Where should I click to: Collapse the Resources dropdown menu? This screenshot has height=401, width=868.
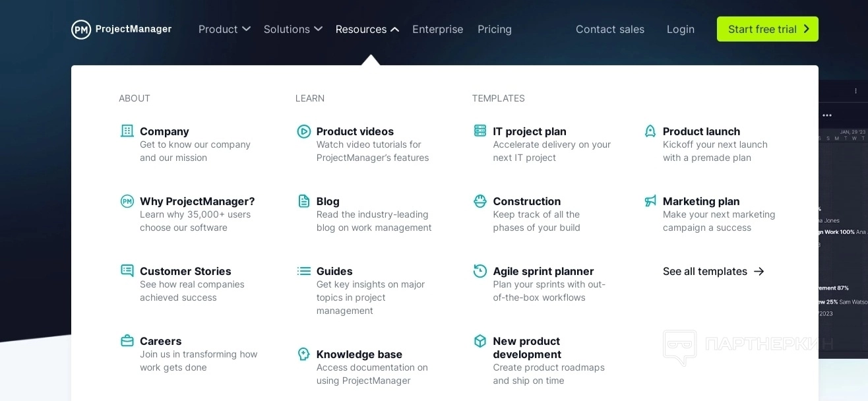(x=367, y=29)
